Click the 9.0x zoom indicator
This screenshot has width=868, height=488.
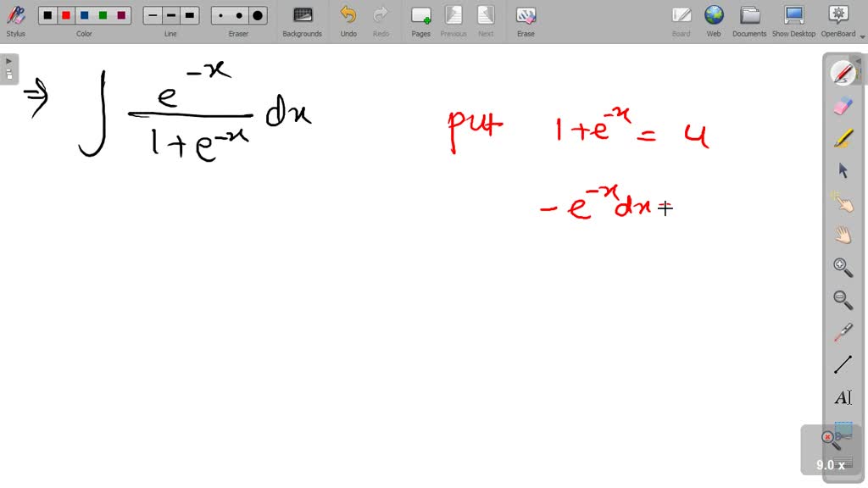tap(829, 464)
